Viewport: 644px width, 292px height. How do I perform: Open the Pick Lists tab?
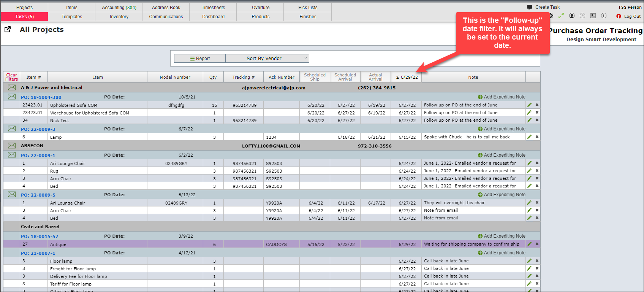click(308, 8)
